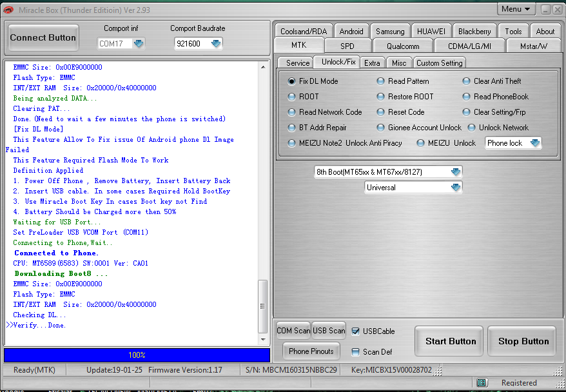Open the Tools tab

tap(513, 32)
